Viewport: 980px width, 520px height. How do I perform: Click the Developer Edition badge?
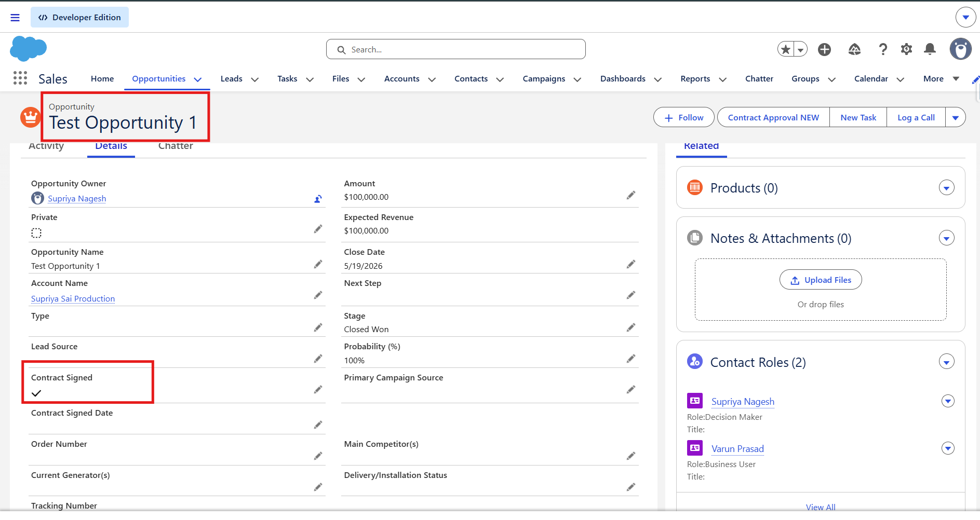pyautogui.click(x=79, y=18)
